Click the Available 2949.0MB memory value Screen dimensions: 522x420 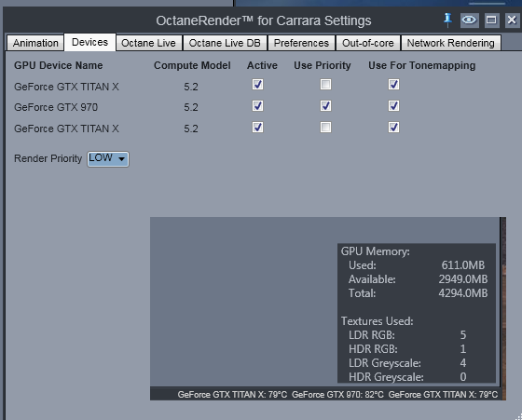tap(462, 279)
